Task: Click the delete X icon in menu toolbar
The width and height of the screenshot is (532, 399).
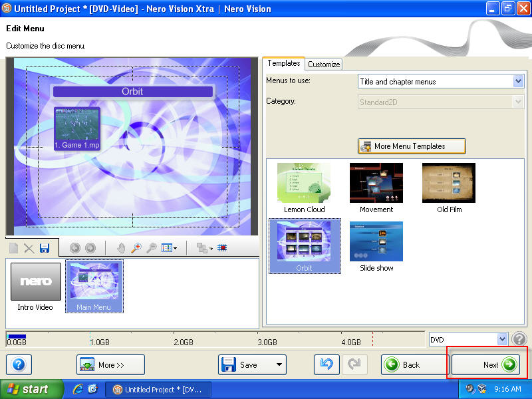Action: 29,248
